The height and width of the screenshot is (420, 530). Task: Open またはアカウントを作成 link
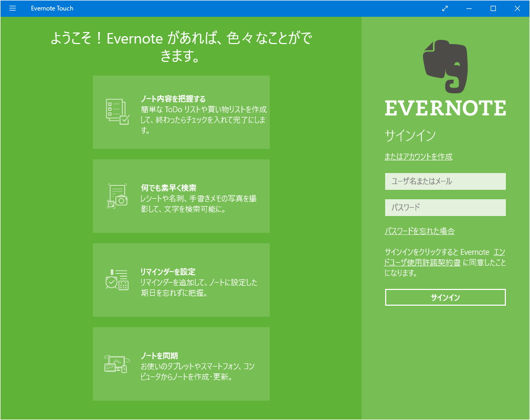[418, 156]
